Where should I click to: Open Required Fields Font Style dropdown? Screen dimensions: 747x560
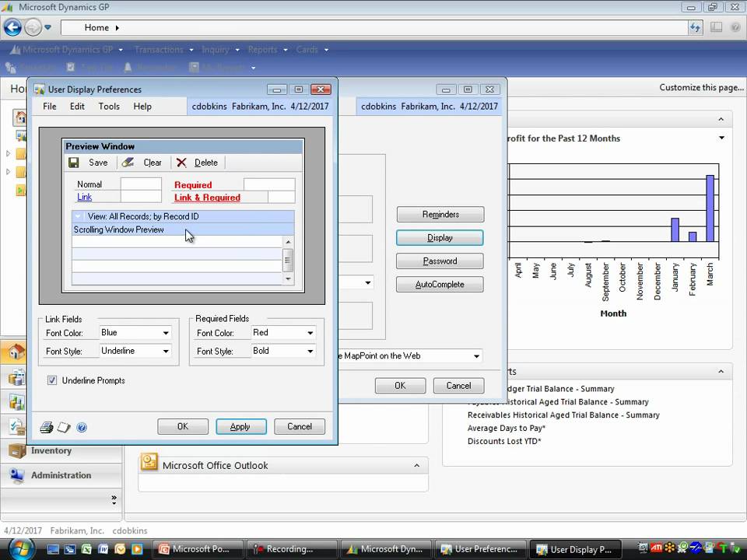310,351
